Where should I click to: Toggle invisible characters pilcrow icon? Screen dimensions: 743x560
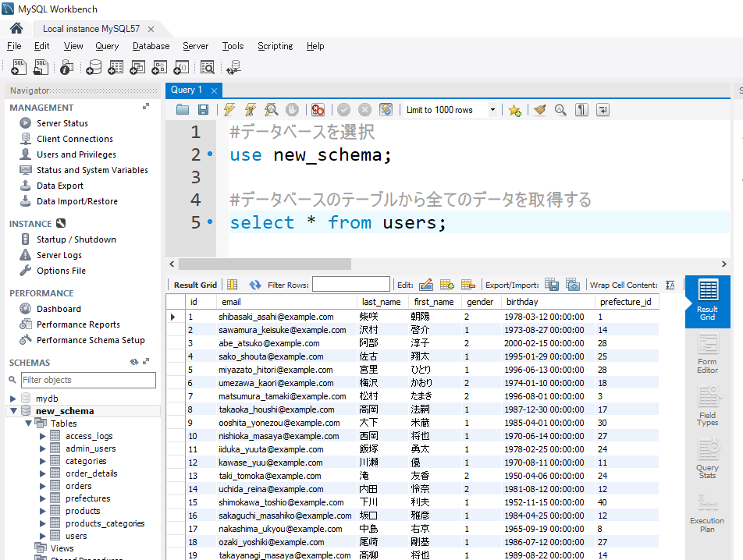click(x=582, y=110)
